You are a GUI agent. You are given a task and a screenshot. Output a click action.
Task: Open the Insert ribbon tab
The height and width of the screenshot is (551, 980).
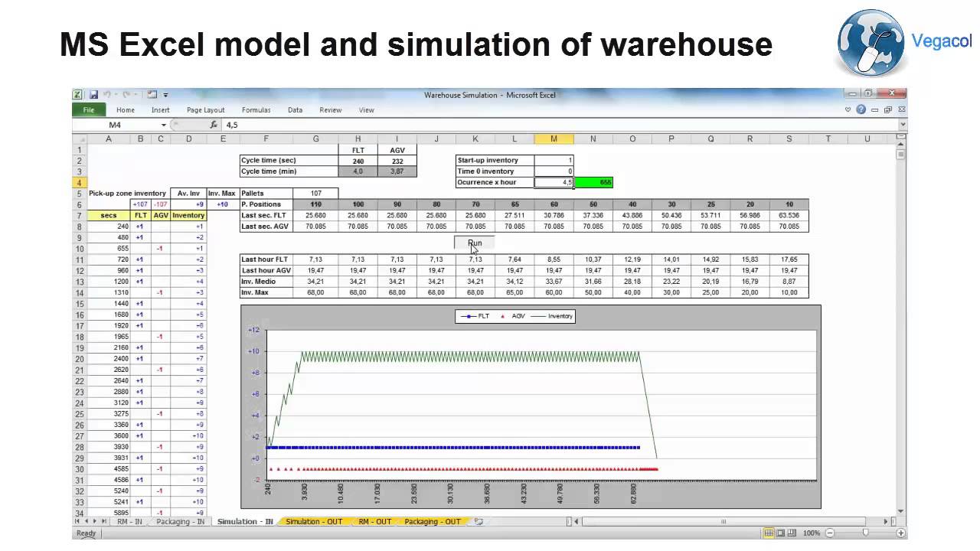[x=161, y=110]
